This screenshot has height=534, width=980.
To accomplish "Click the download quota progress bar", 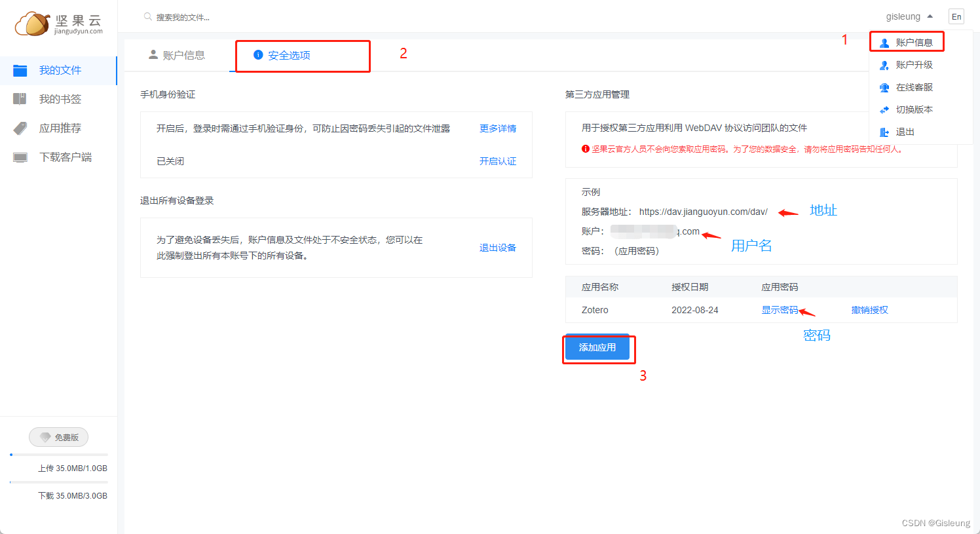I will click(x=59, y=482).
